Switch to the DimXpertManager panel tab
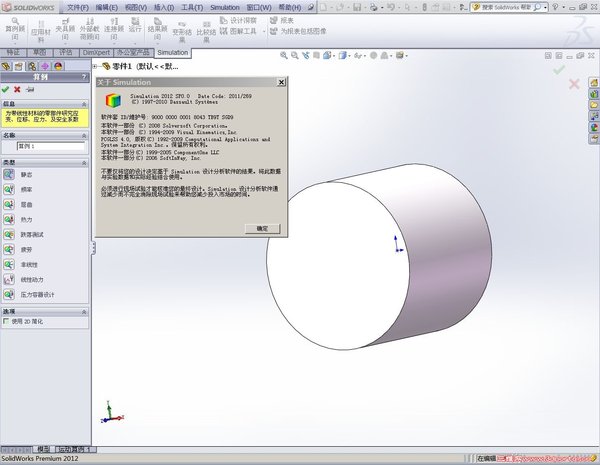The image size is (600, 465). pyautogui.click(x=45, y=66)
